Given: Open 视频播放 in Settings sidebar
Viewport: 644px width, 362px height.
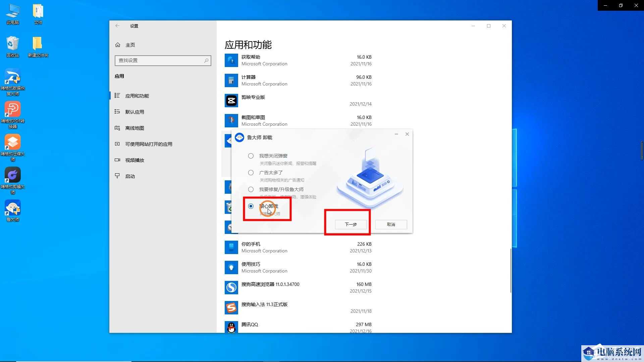Looking at the screenshot, I should coord(163,160).
